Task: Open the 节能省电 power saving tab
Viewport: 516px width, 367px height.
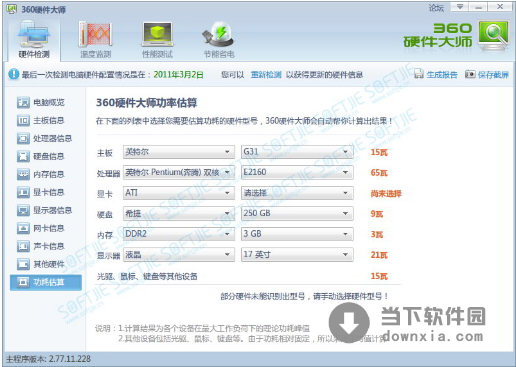Action: coord(219,40)
